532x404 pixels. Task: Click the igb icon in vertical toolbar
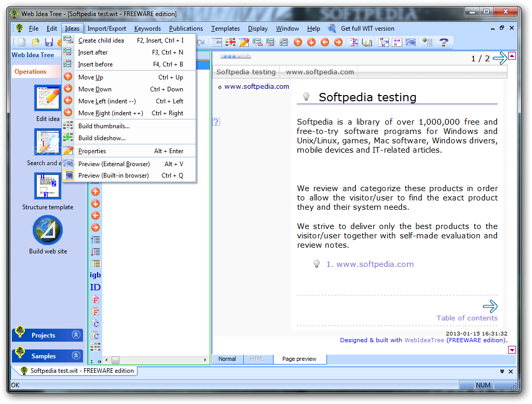tap(96, 275)
